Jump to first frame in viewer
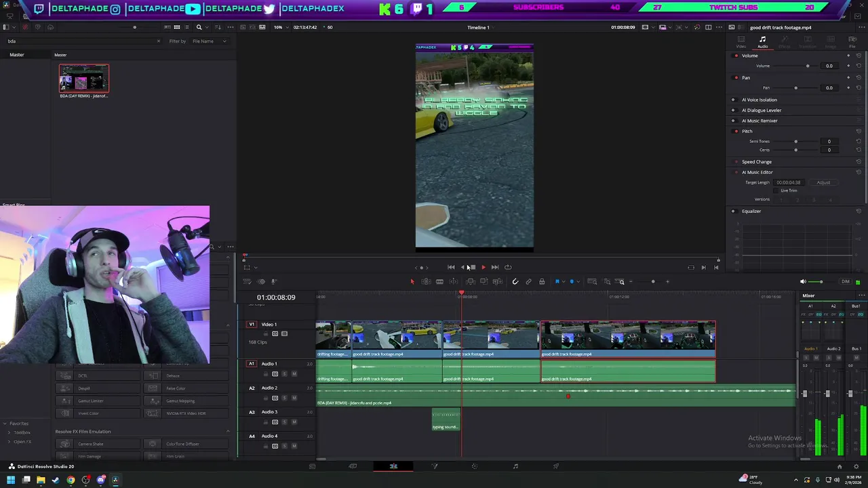This screenshot has width=868, height=488. pyautogui.click(x=451, y=267)
